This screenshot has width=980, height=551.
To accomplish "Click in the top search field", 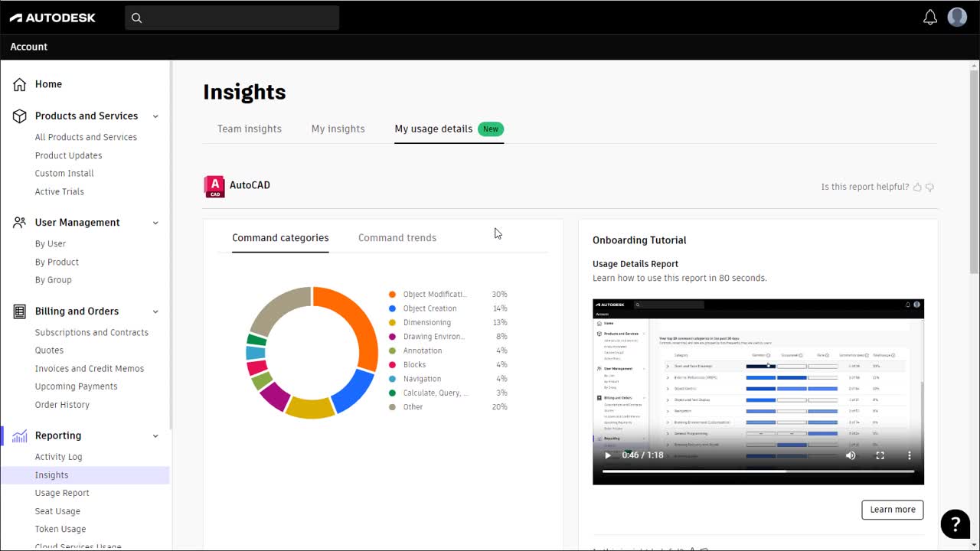I will click(x=232, y=18).
